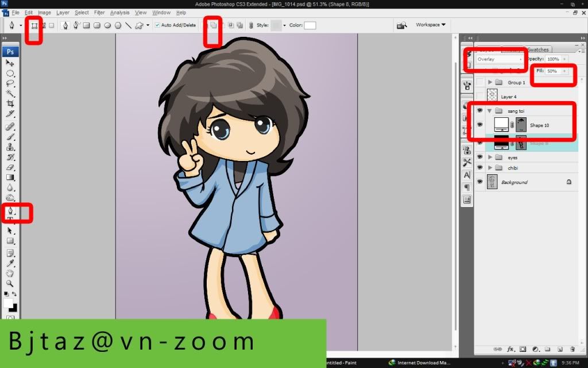Select the Brush tool
This screenshot has height=368, width=588.
point(10,137)
